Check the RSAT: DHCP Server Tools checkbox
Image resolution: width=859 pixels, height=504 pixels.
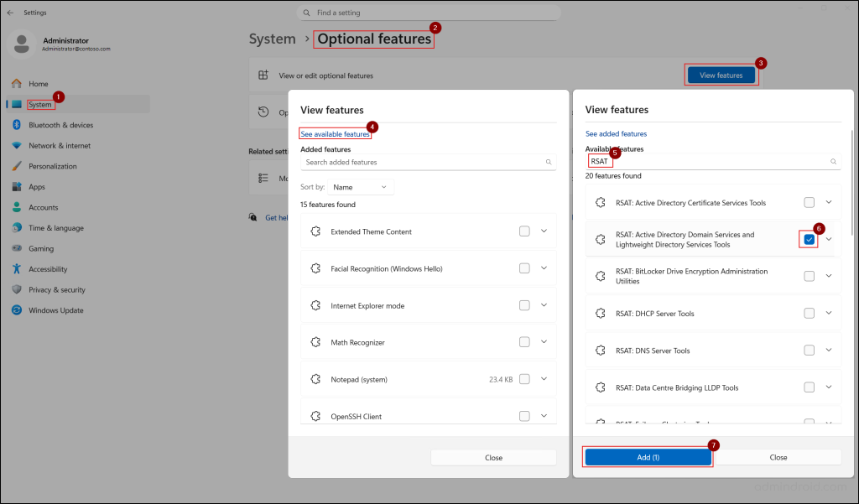click(809, 313)
